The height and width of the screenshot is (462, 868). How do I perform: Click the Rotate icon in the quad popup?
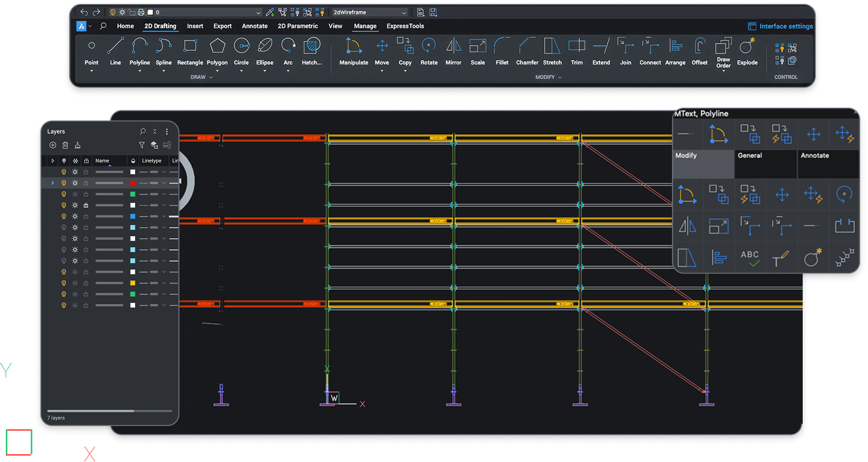844,194
